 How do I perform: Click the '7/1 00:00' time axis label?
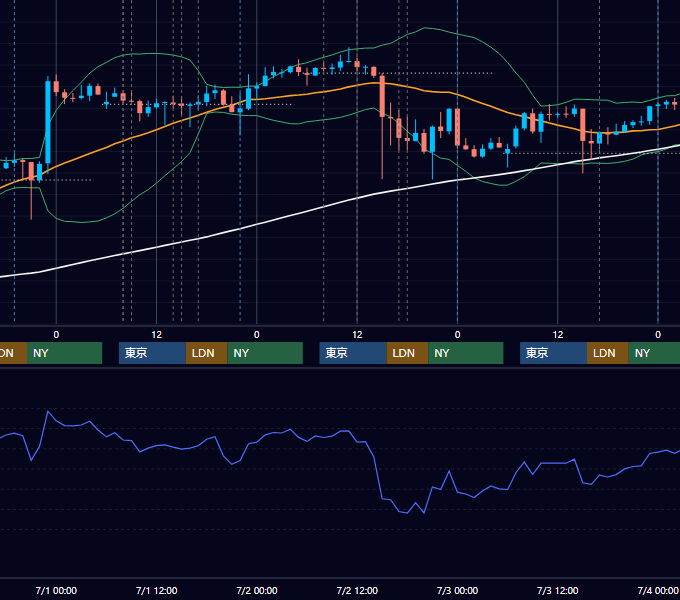click(x=56, y=590)
